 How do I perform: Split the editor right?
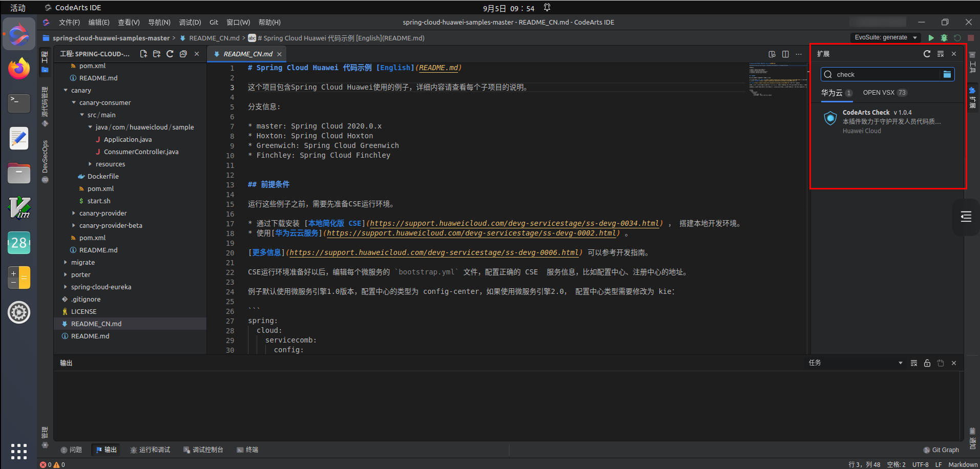click(x=785, y=54)
